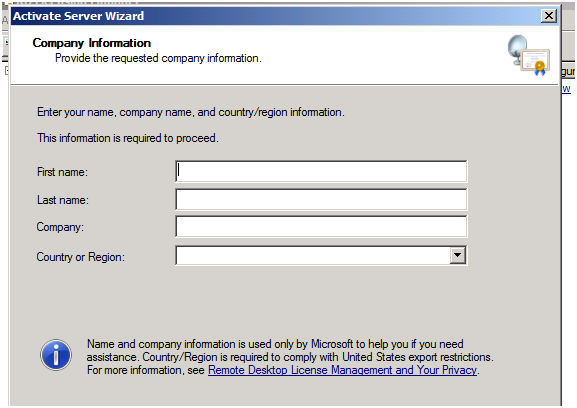Click the 'Last name:' label
577x408 pixels.
[x=63, y=200]
